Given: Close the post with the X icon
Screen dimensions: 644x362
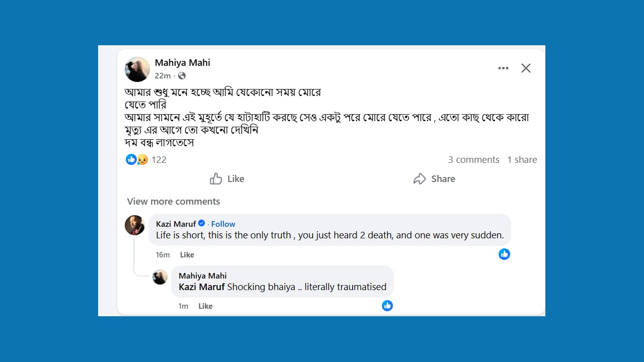Looking at the screenshot, I should (x=526, y=68).
